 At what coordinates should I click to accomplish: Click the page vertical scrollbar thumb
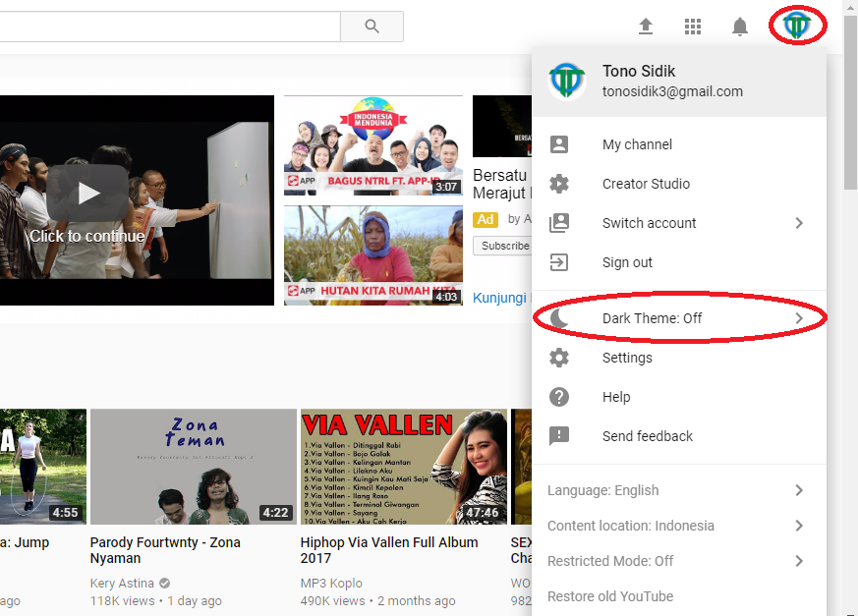coord(850,103)
